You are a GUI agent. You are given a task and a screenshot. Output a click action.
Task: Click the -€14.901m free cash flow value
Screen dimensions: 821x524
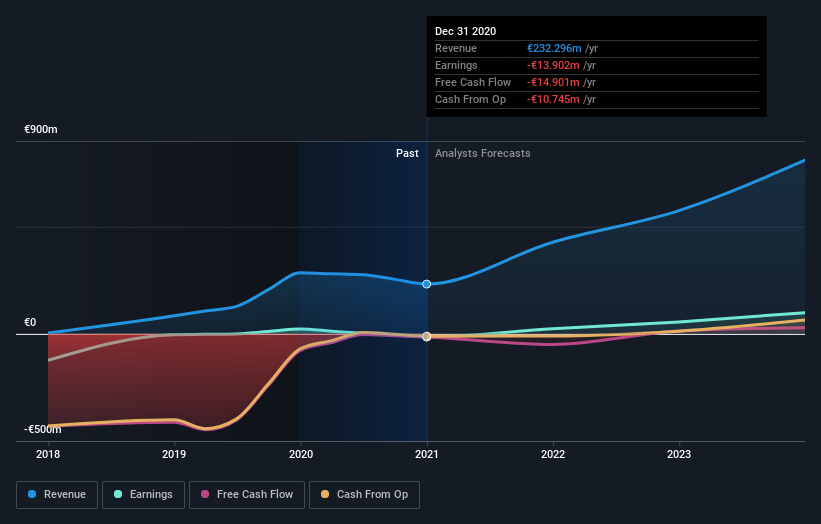(553, 82)
